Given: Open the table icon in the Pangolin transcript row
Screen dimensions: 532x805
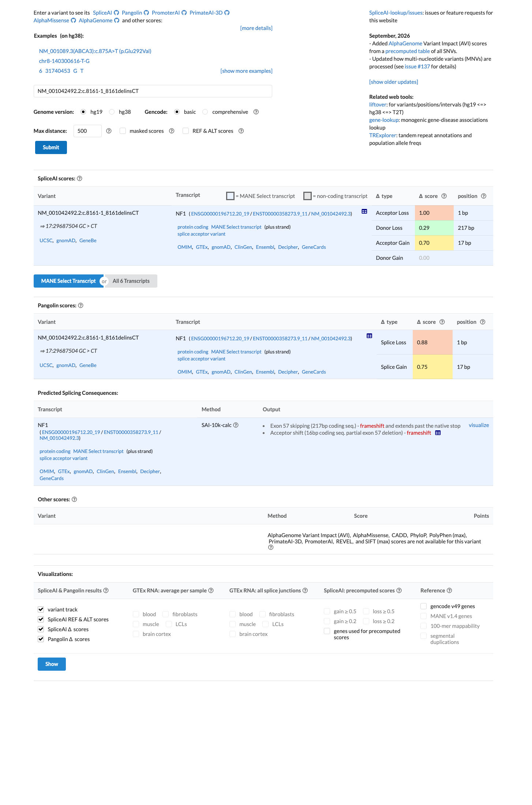Looking at the screenshot, I should point(370,336).
